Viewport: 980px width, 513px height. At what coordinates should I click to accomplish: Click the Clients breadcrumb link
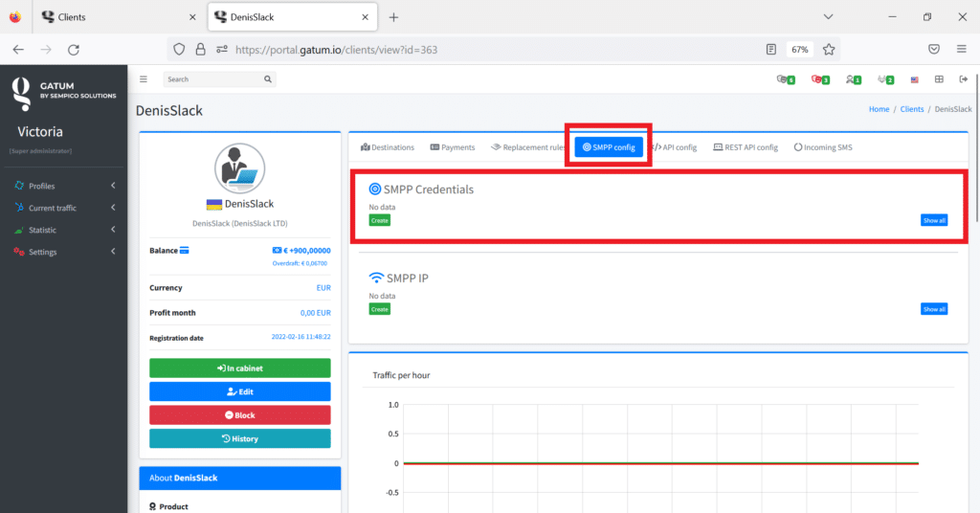point(912,109)
